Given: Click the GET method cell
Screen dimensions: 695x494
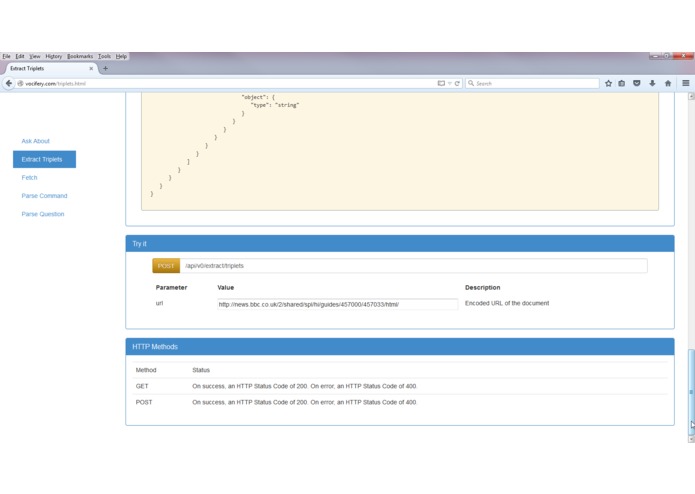Looking at the screenshot, I should tap(142, 386).
